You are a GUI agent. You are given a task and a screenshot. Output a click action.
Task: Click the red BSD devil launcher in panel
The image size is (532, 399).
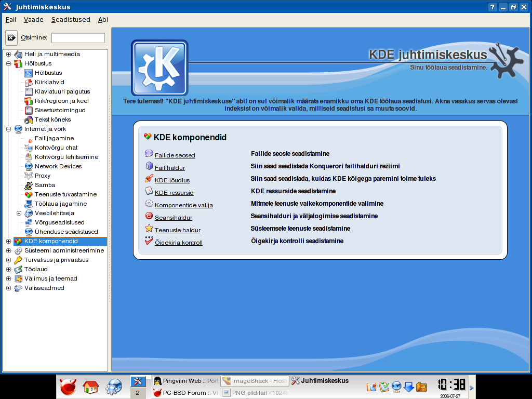[x=68, y=387]
